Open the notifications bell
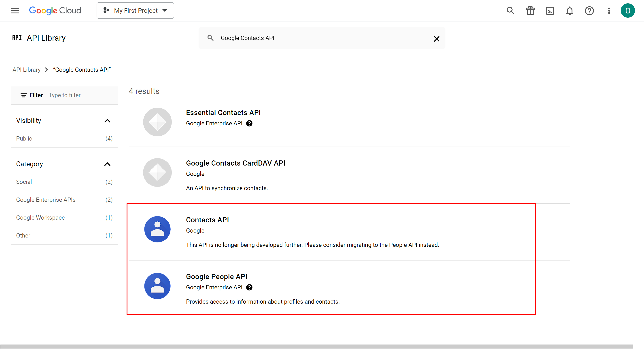 [570, 11]
